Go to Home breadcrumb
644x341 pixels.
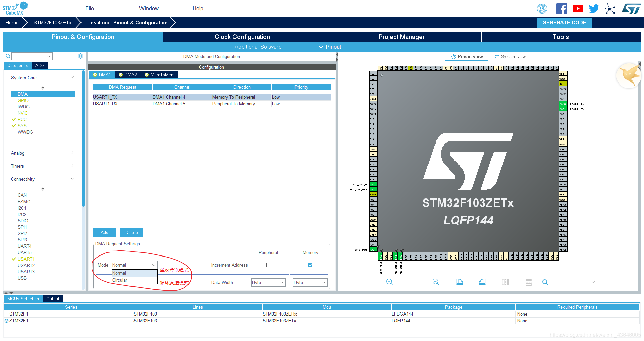(x=12, y=23)
